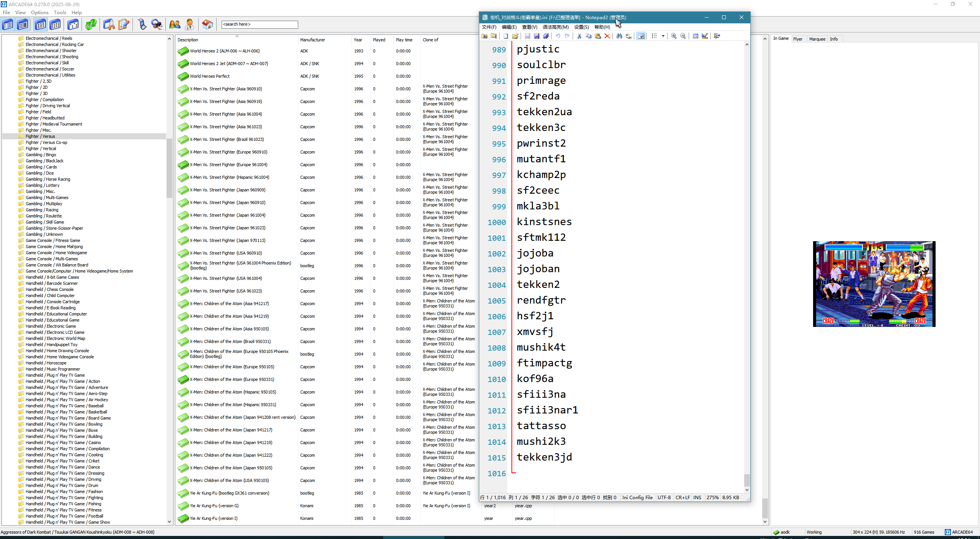Open the 语法高亮(M) menu in Notepad2

pyautogui.click(x=555, y=27)
